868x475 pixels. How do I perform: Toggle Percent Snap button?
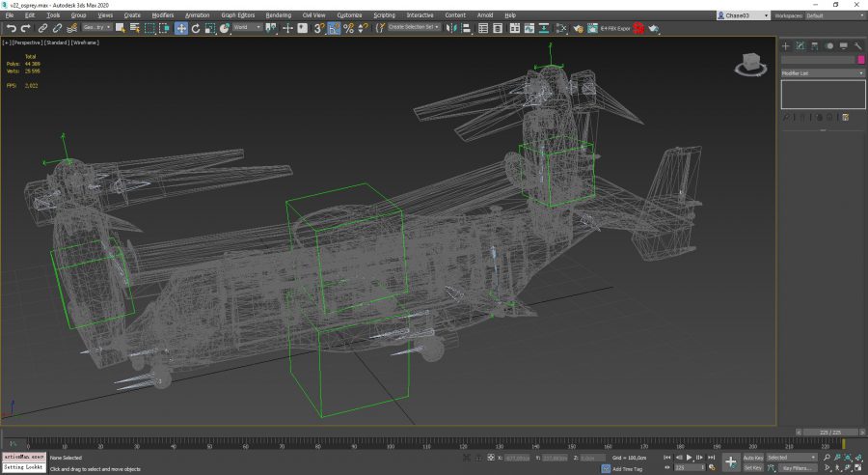[x=348, y=28]
